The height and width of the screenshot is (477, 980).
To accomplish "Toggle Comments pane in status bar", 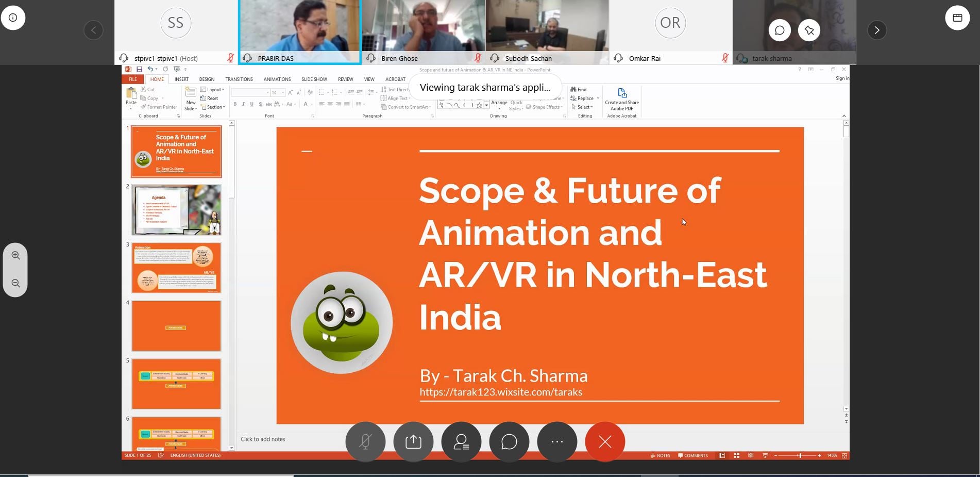I will [x=693, y=456].
